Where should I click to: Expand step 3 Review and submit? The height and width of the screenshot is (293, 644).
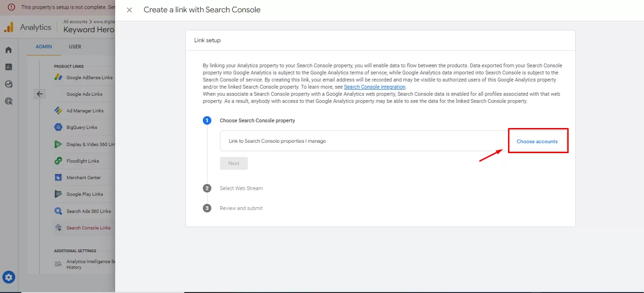click(x=241, y=208)
